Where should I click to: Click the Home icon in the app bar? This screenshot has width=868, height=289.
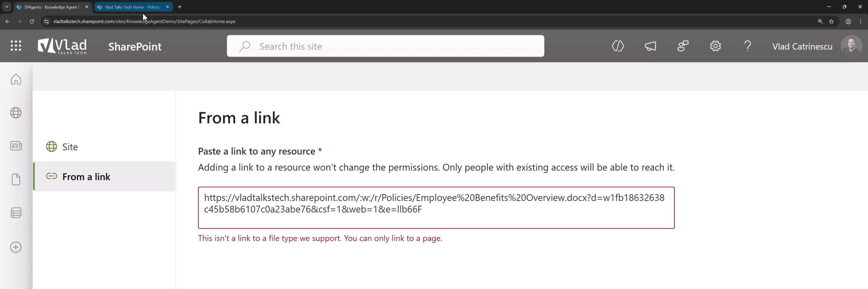16,79
